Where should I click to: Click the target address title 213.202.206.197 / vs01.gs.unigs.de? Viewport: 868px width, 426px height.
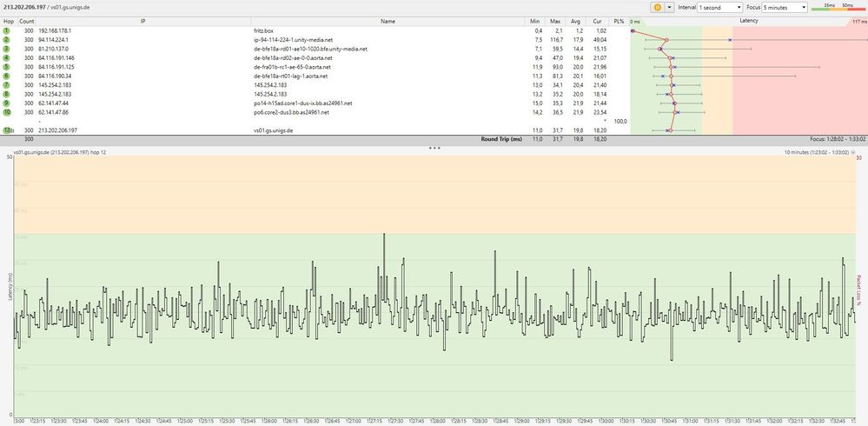[45, 7]
